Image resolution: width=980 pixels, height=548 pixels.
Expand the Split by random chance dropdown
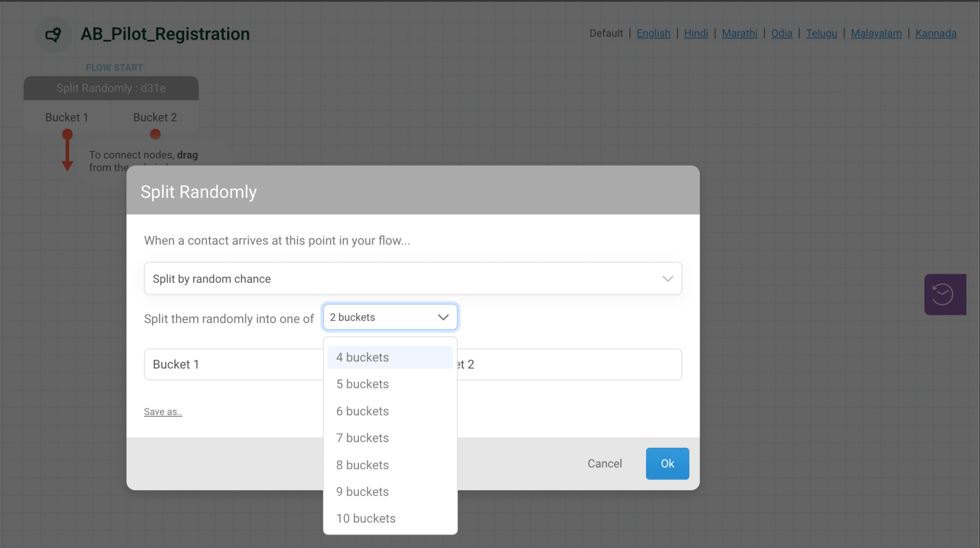412,279
